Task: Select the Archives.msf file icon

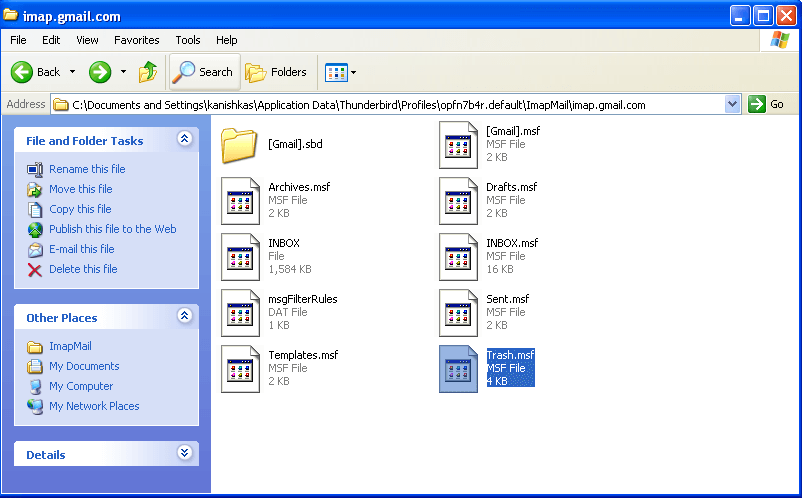Action: tap(240, 201)
